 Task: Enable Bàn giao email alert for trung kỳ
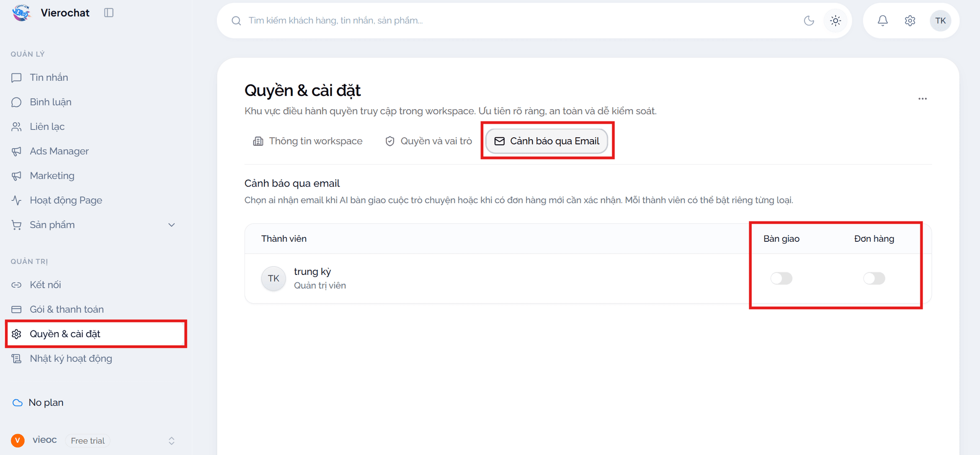coord(781,279)
